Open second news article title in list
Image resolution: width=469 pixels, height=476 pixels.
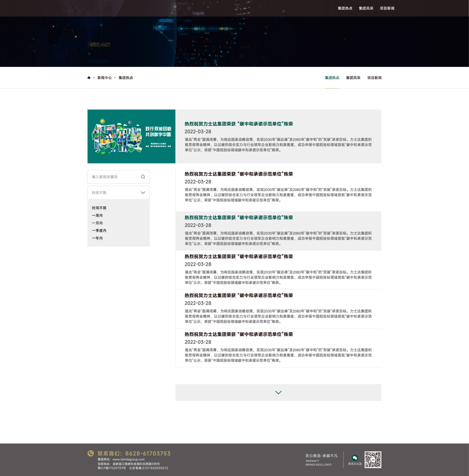[x=239, y=174]
